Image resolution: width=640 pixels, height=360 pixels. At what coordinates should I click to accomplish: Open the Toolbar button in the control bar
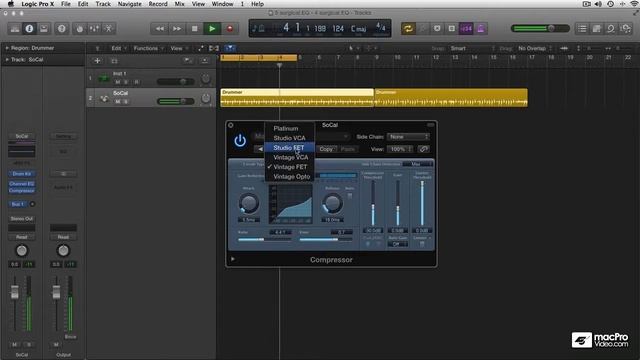[x=44, y=29]
